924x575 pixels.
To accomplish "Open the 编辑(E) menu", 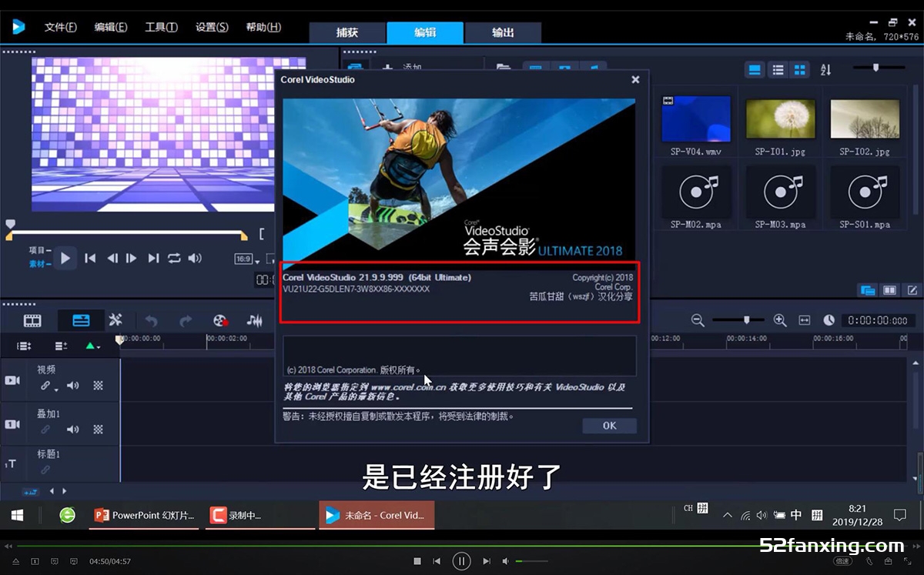I will pyautogui.click(x=111, y=27).
